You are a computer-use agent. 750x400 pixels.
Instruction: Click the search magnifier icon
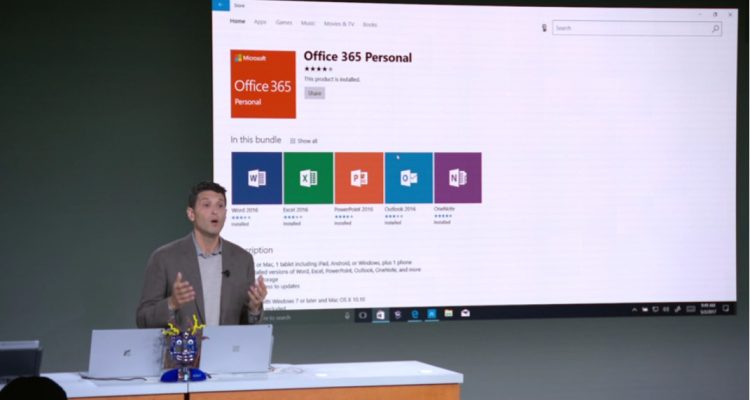(715, 29)
